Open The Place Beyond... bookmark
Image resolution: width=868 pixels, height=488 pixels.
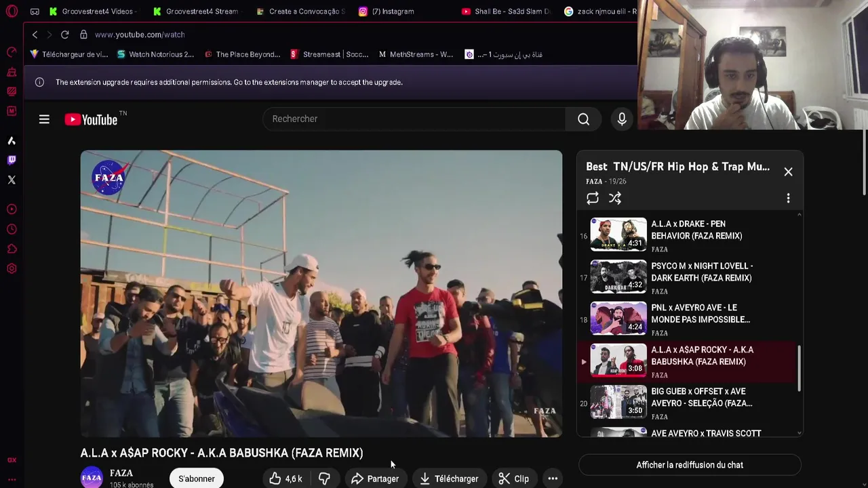(x=242, y=54)
